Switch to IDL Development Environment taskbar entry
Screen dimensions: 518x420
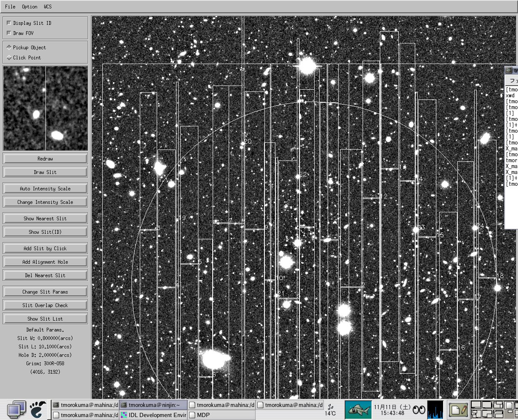[x=154, y=415]
